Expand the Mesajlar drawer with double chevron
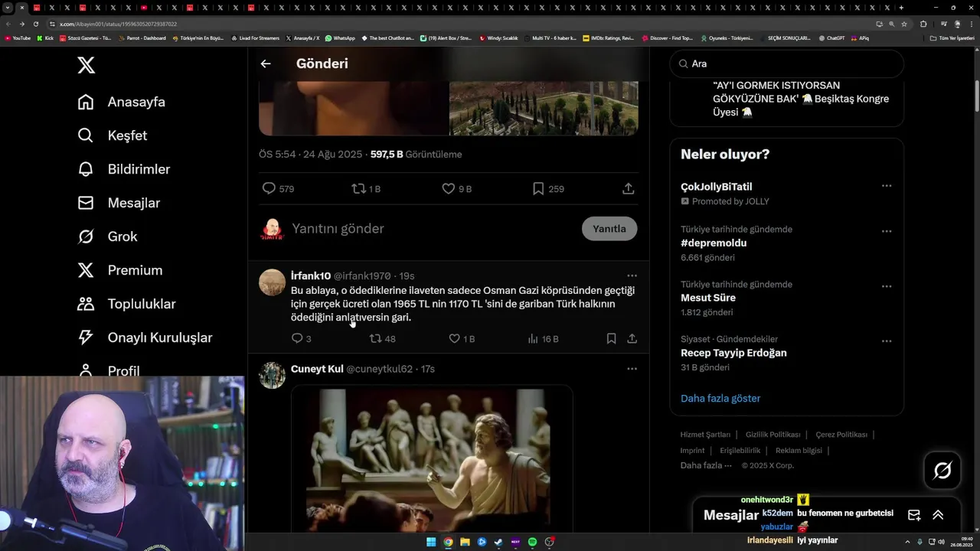980x551 pixels. [938, 515]
